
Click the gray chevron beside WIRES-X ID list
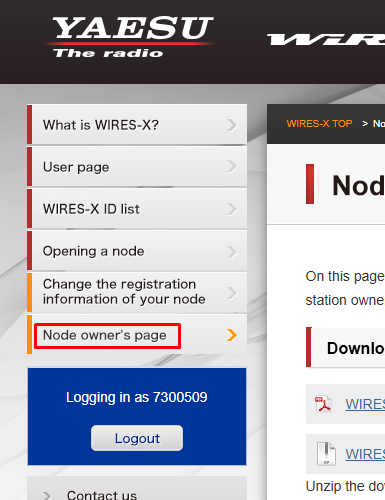[232, 209]
